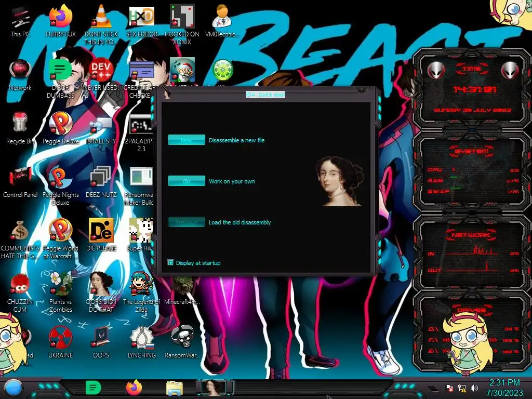Click the portrait image in IDA dialog
The height and width of the screenshot is (399, 532).
tap(339, 181)
